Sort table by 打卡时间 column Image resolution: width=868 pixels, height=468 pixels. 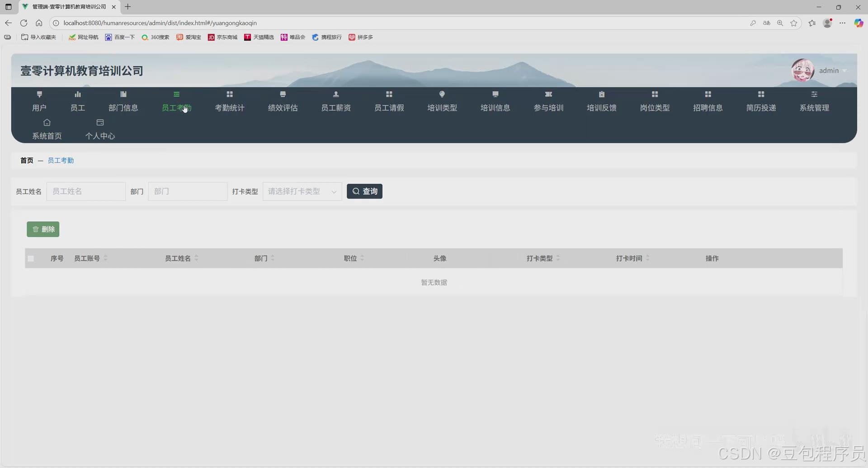[648, 258]
